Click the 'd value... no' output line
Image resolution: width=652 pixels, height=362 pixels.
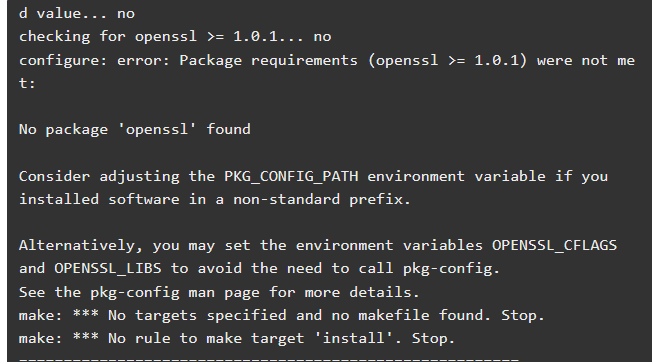point(77,14)
